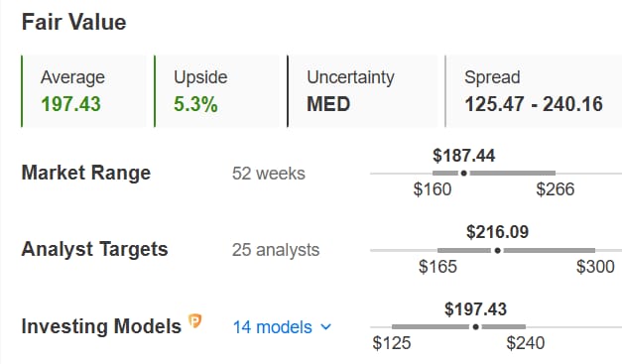The height and width of the screenshot is (364, 622).
Task: Click the Investing Models dot marker
Action: coord(475,326)
